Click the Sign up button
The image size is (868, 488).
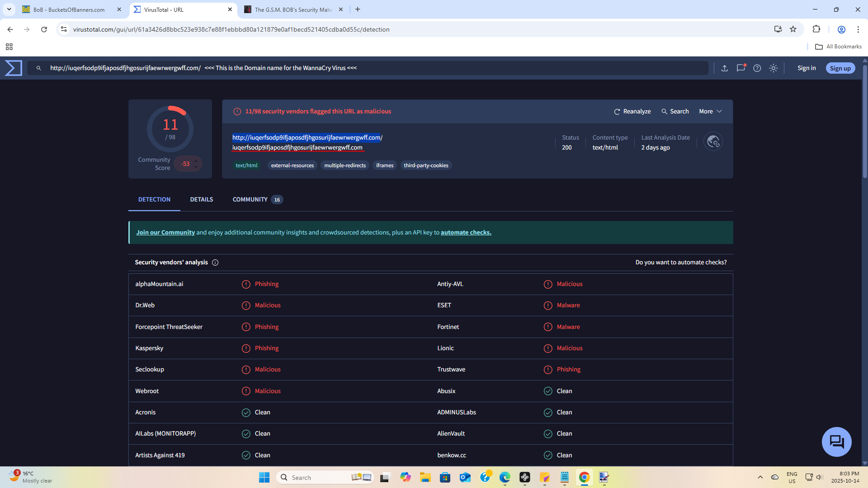tap(840, 68)
